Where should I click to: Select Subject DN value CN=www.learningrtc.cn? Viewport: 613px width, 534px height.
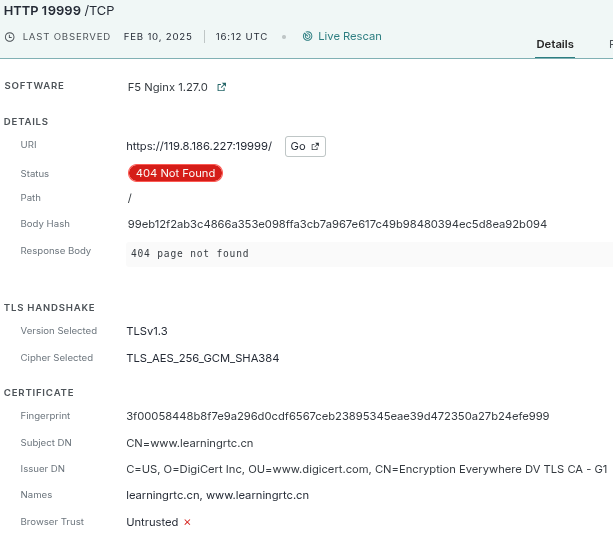(x=189, y=443)
